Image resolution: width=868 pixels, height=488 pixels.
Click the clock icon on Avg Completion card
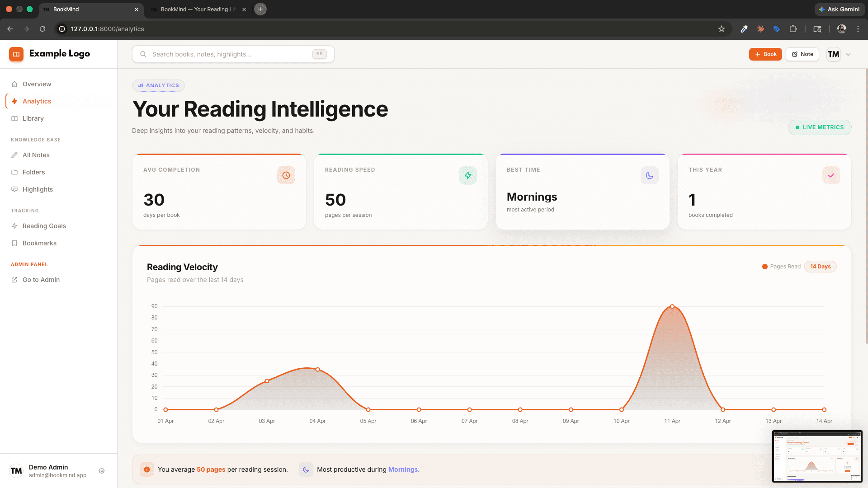point(286,175)
